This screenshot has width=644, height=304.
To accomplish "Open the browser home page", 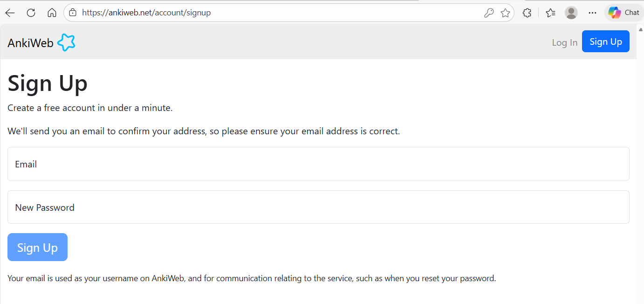I will pyautogui.click(x=52, y=13).
